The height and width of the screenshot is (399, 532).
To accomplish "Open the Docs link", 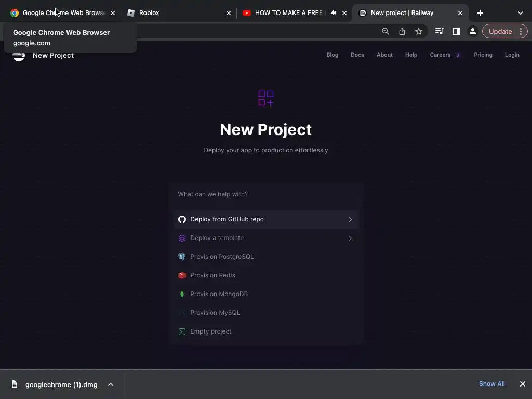I will [x=357, y=55].
